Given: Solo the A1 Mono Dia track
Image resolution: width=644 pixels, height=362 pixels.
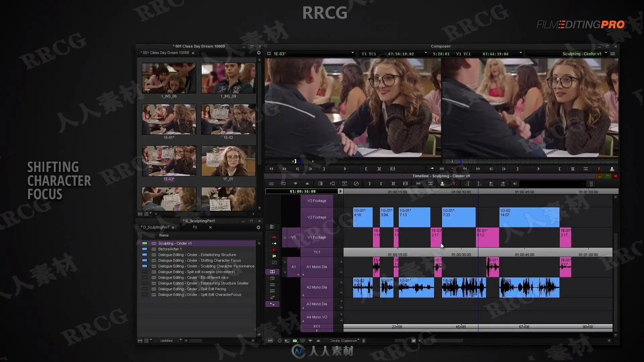Looking at the screenshot, I should (x=341, y=262).
